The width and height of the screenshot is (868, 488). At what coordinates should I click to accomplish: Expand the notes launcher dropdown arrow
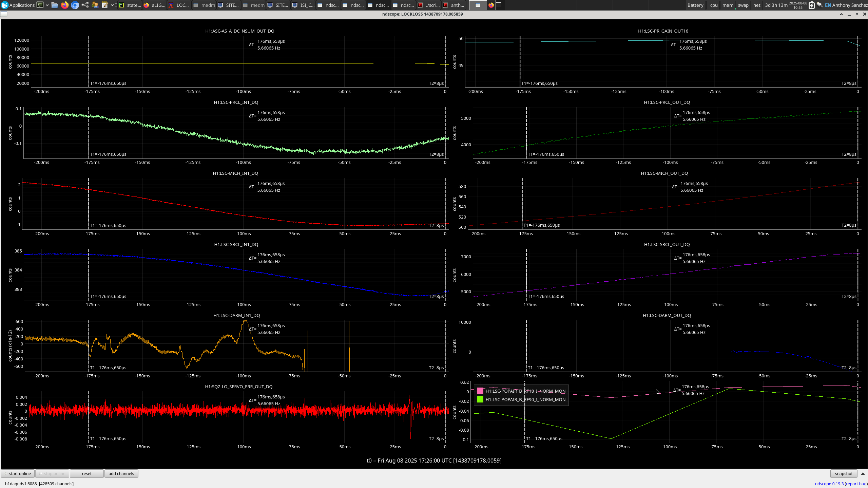pos(112,5)
